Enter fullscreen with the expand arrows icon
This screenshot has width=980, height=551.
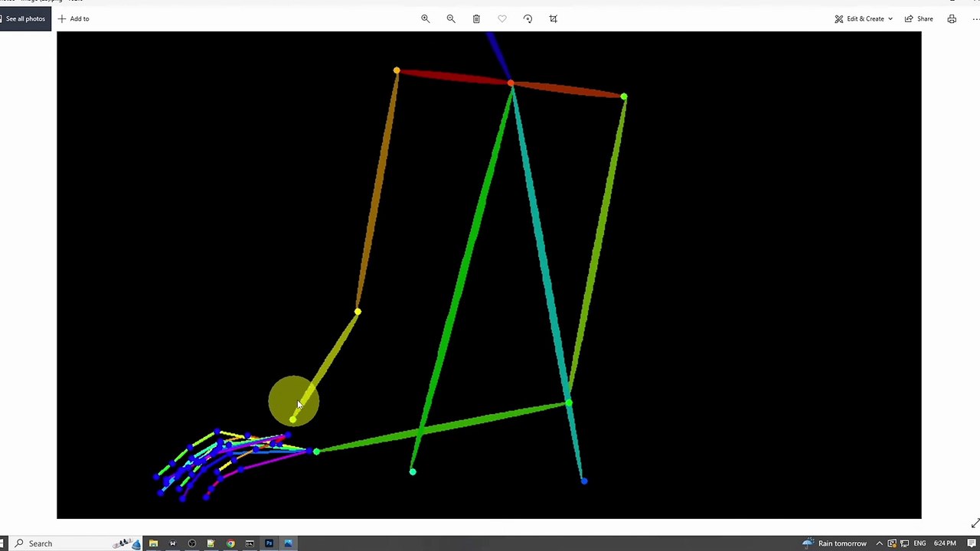tap(975, 523)
